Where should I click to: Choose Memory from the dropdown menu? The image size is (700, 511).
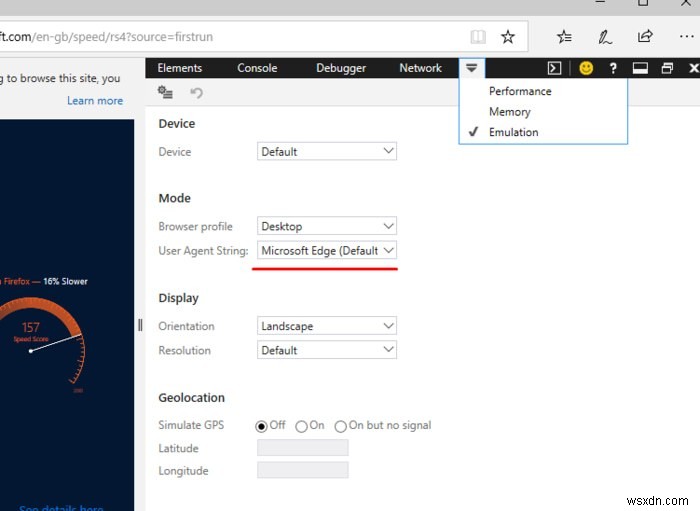point(543,112)
